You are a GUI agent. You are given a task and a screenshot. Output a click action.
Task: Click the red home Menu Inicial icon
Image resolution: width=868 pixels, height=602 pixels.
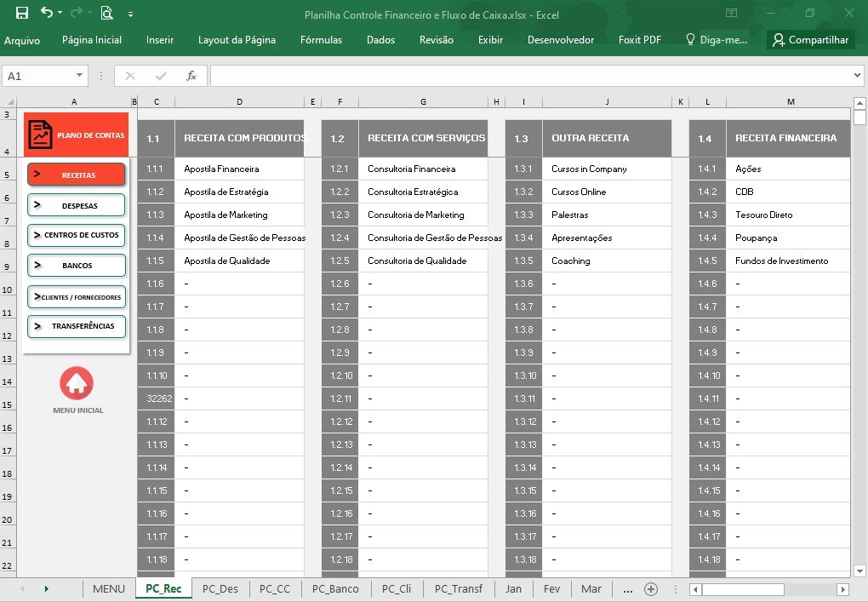coord(77,383)
